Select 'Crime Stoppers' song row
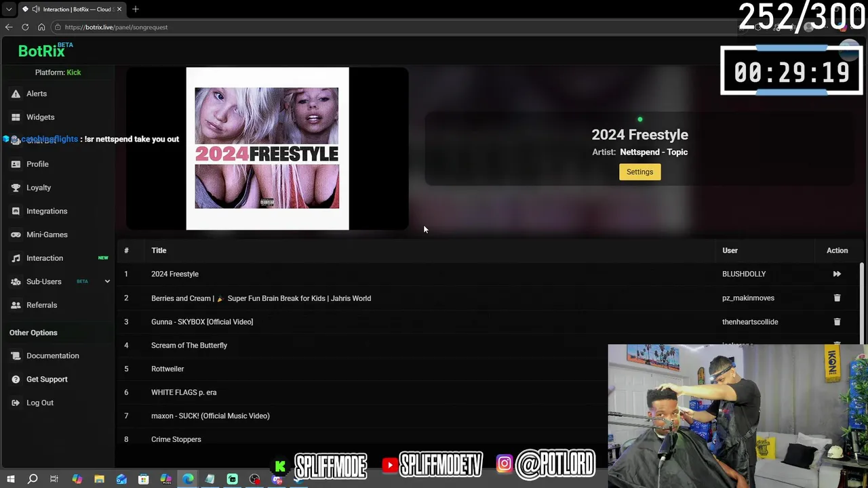 pos(176,439)
